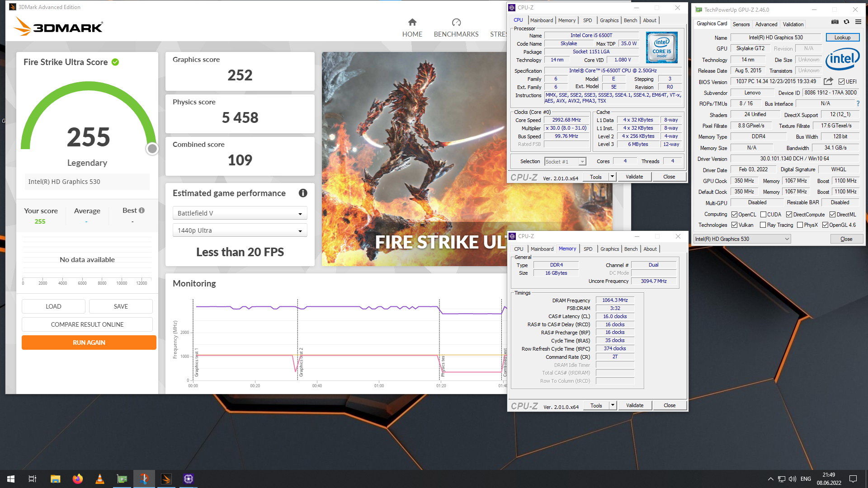Image resolution: width=868 pixels, height=488 pixels.
Task: Click the Bus Interface question mark
Action: click(x=858, y=103)
